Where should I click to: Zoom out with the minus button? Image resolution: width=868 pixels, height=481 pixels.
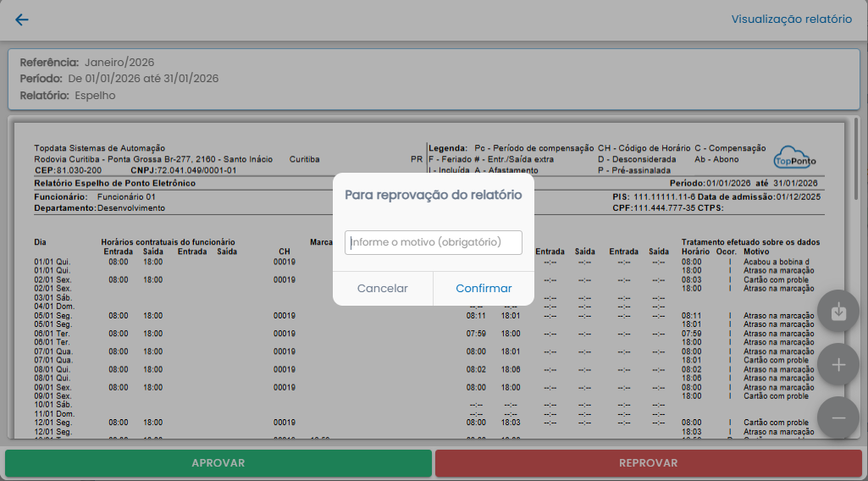point(838,418)
